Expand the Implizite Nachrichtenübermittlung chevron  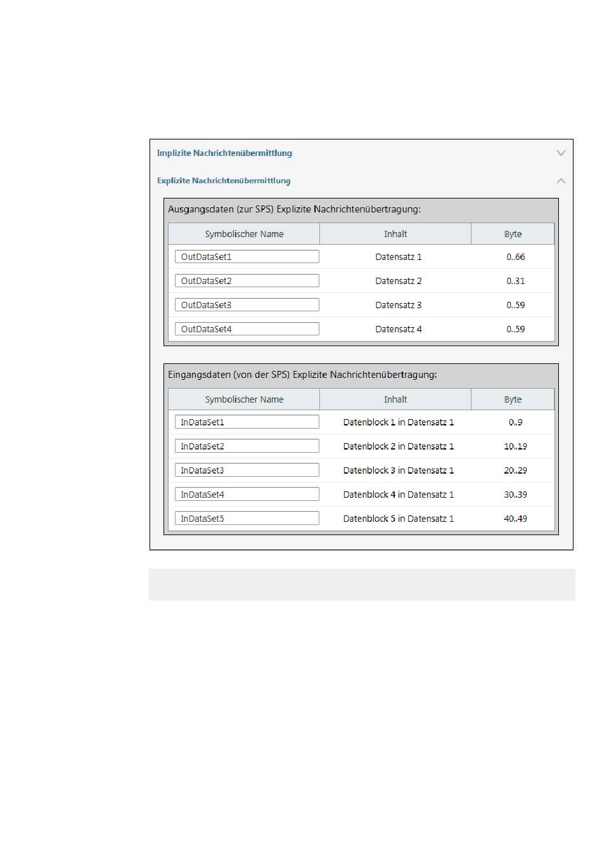click(x=561, y=153)
